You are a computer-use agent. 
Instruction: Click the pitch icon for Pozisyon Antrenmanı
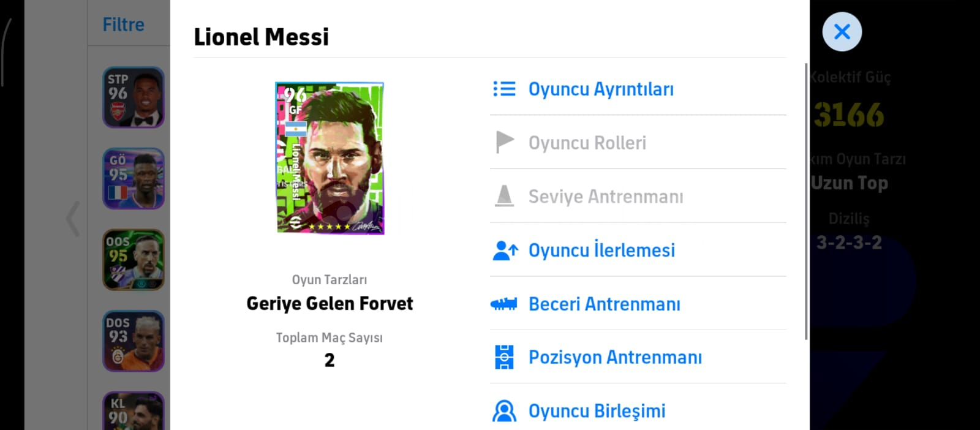coord(504,357)
